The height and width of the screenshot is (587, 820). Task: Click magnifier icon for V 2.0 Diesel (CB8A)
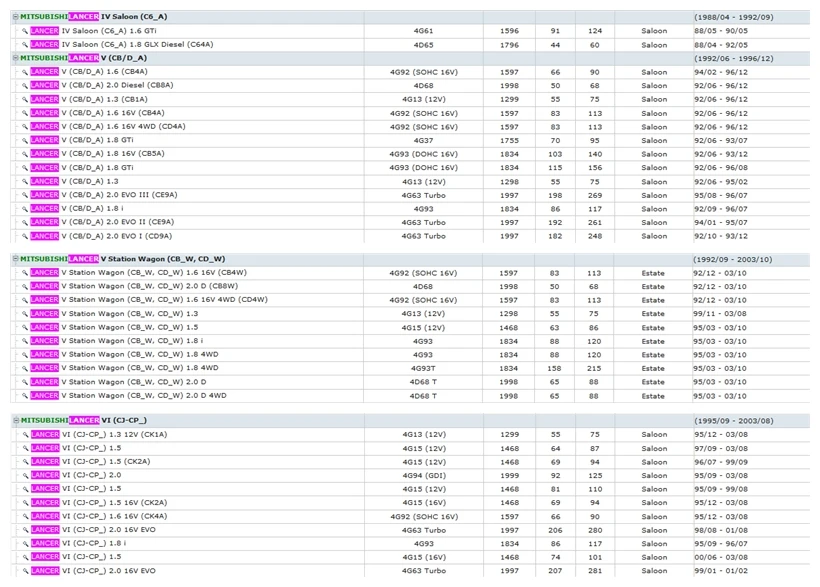coord(25,86)
